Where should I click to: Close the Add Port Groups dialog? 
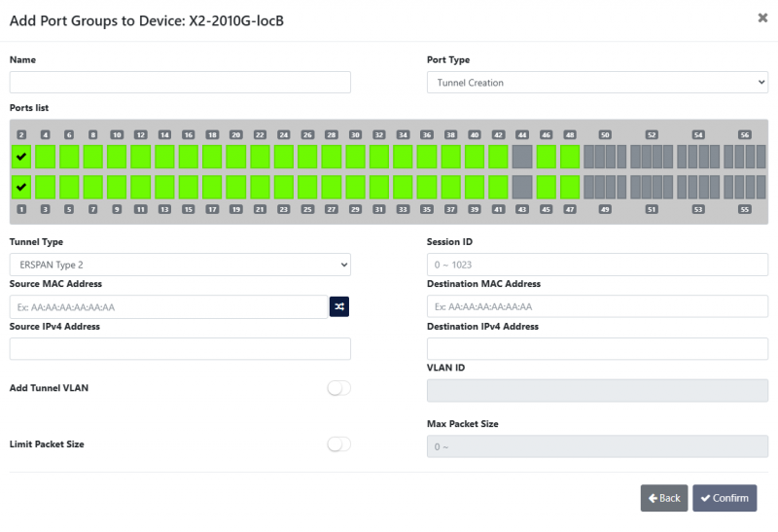click(x=762, y=18)
